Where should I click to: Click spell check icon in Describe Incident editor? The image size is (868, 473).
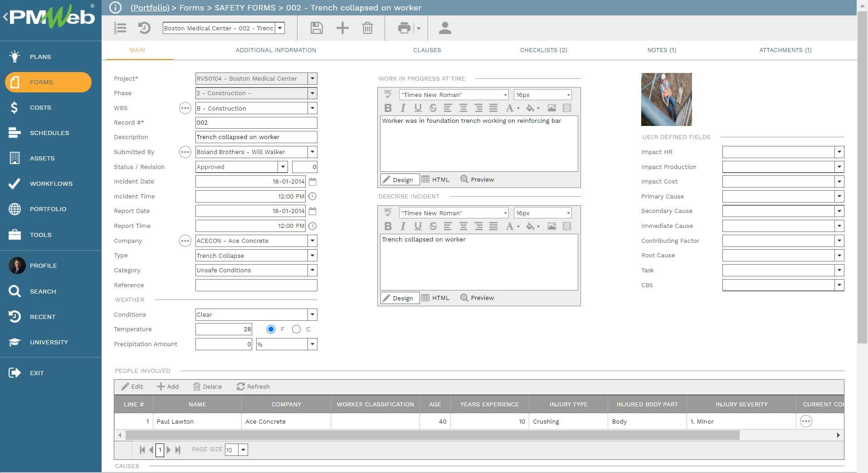[388, 212]
